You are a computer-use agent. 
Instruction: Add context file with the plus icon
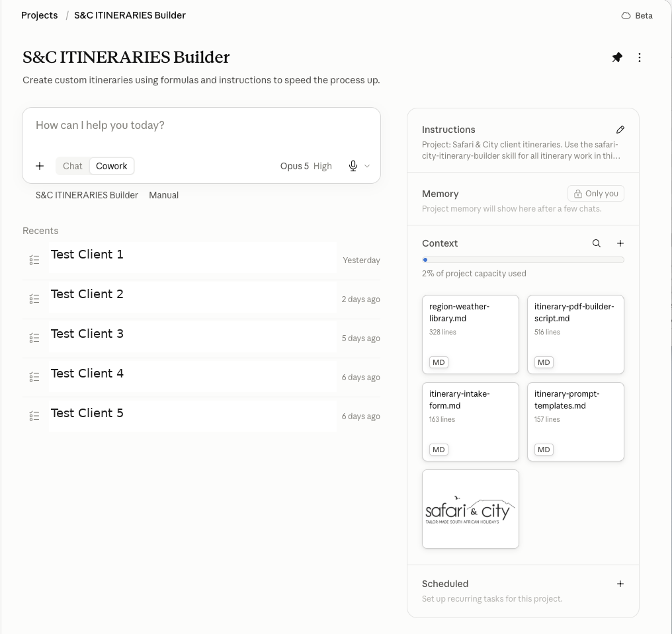(620, 243)
